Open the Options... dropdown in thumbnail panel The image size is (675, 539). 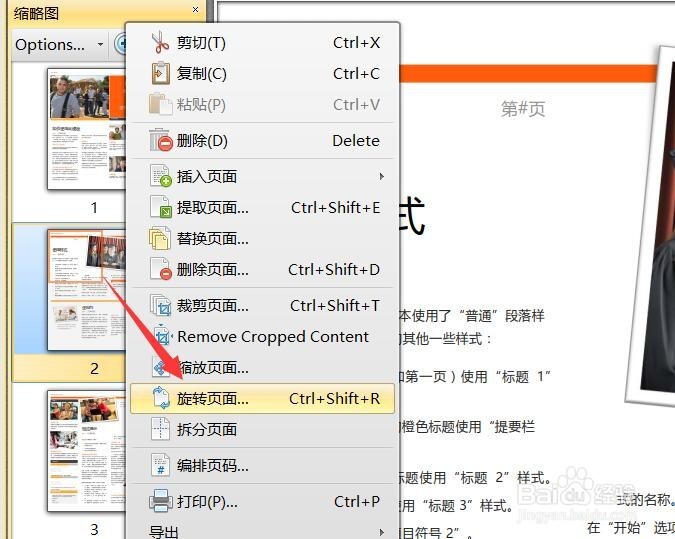(59, 44)
